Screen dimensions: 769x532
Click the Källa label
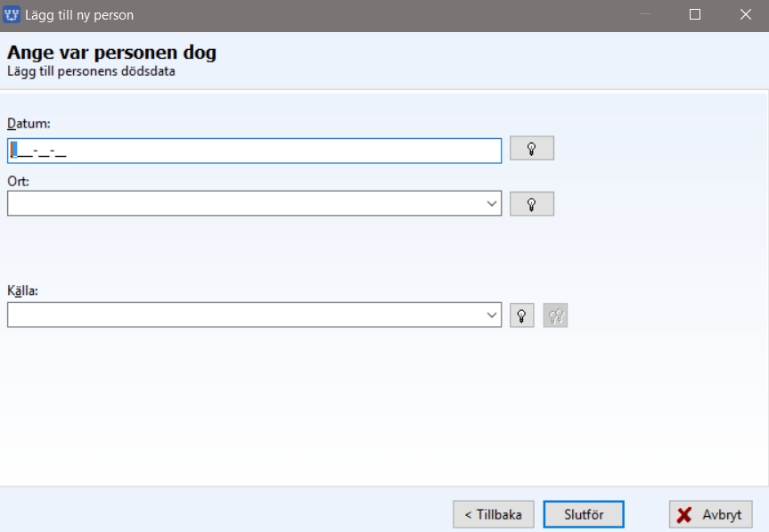(x=22, y=291)
